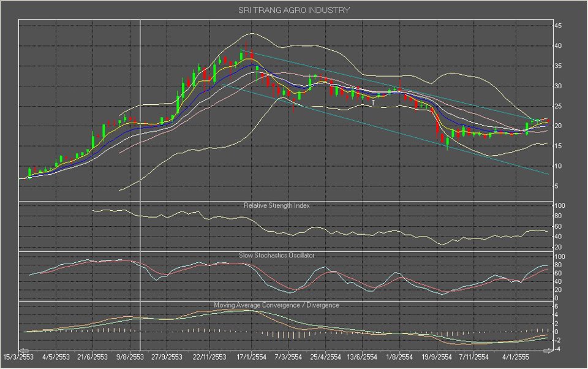The height and width of the screenshot is (369, 588).
Task: Click the 100 value on the Relative Strength Index axis
Action: point(559,206)
